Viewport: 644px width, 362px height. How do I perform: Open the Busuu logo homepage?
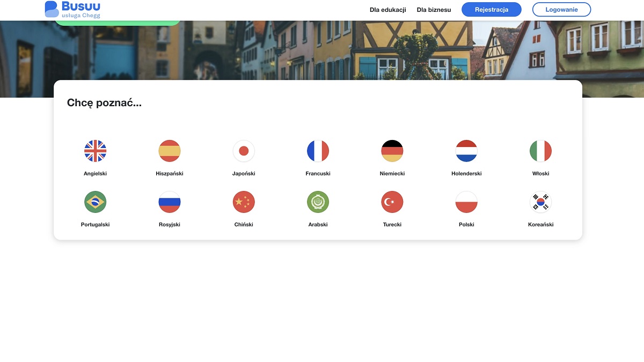point(72,9)
